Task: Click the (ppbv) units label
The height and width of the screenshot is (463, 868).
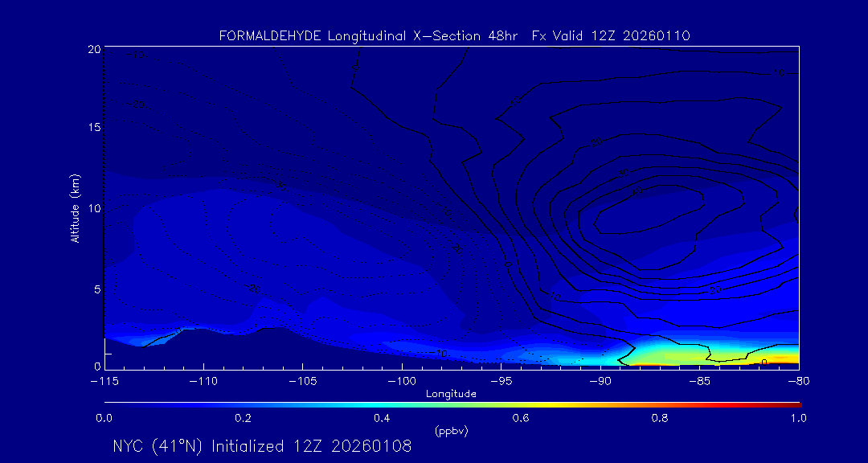Action: 451,431
